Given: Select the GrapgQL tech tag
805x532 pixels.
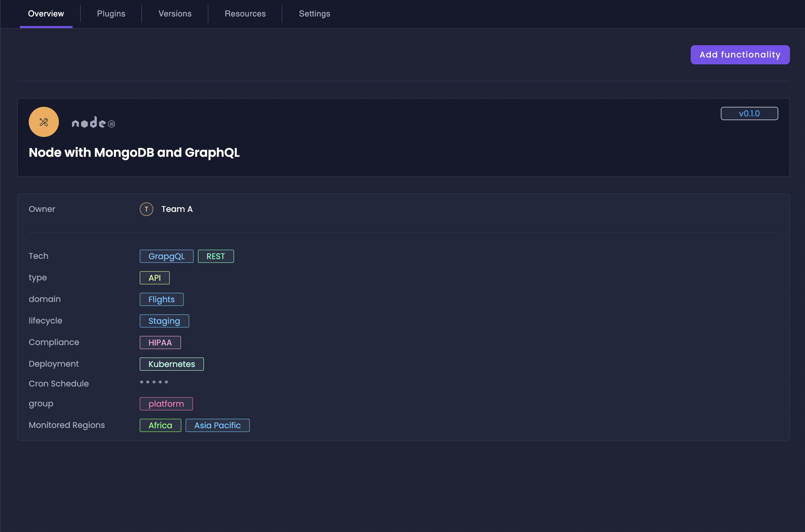Looking at the screenshot, I should tap(166, 256).
